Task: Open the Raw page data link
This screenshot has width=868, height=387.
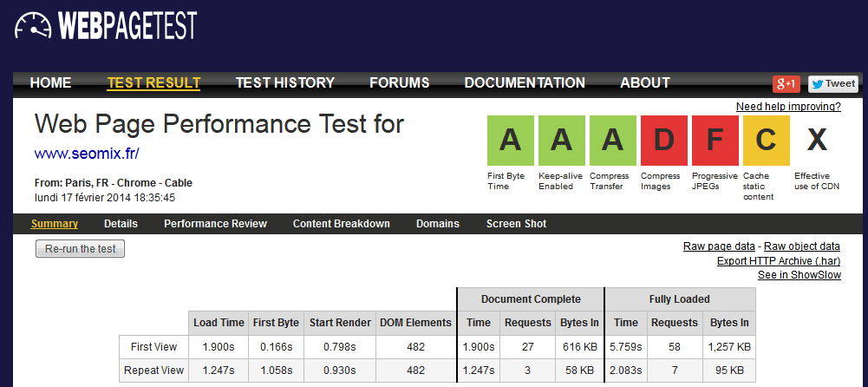Action: click(x=719, y=246)
